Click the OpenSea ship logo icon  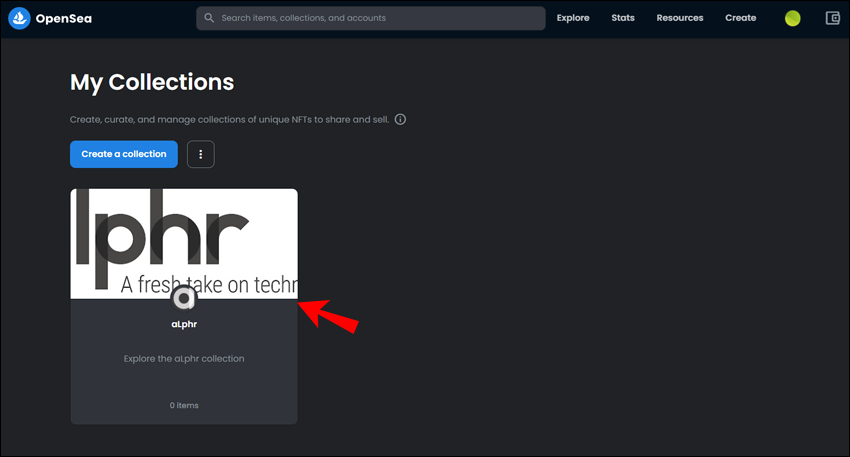(19, 18)
